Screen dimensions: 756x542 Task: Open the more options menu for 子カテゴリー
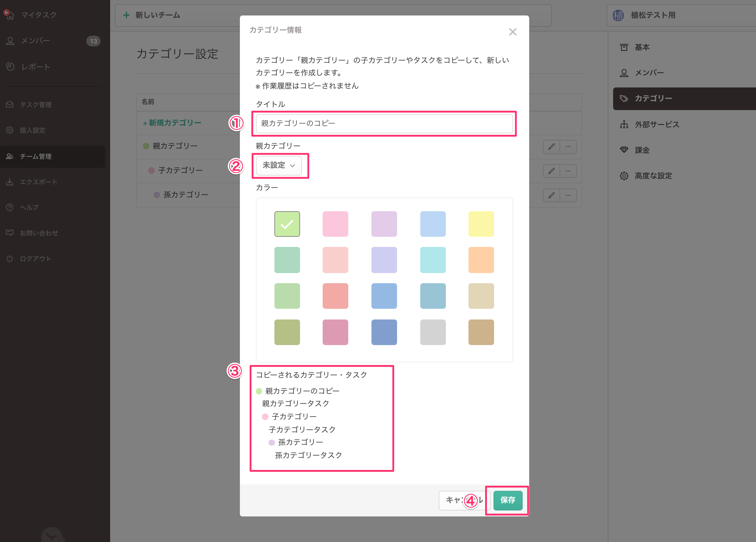point(568,171)
